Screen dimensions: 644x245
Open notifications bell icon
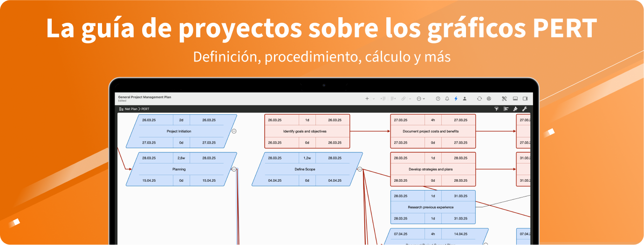447,99
